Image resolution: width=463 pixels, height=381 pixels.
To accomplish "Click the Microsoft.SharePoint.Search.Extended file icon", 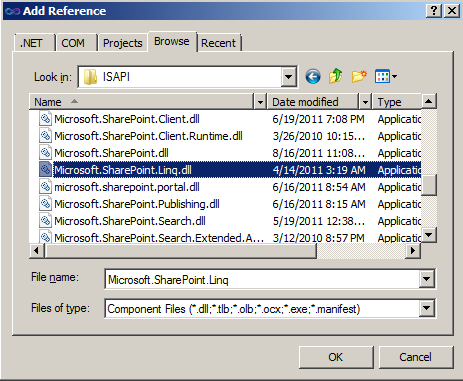I will 45,236.
